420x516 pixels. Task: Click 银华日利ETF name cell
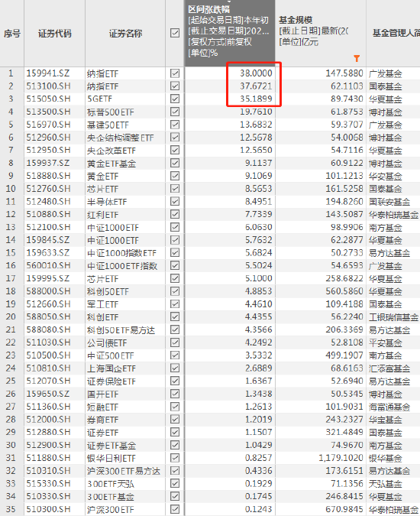click(111, 459)
